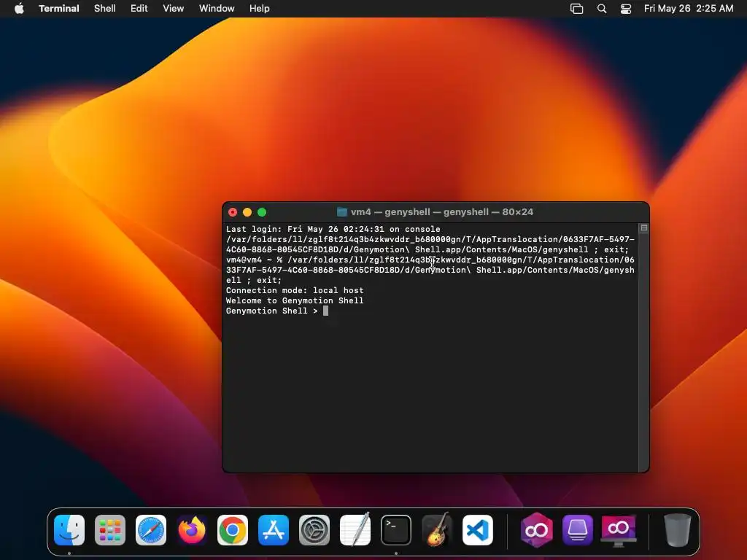
Task: Minimize the Terminal window with the yellow button
Action: pyautogui.click(x=247, y=212)
